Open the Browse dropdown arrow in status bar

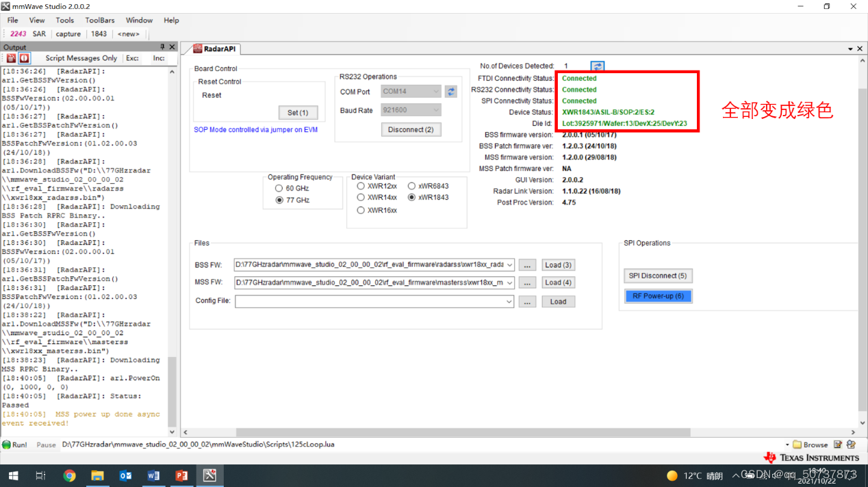pyautogui.click(x=787, y=445)
